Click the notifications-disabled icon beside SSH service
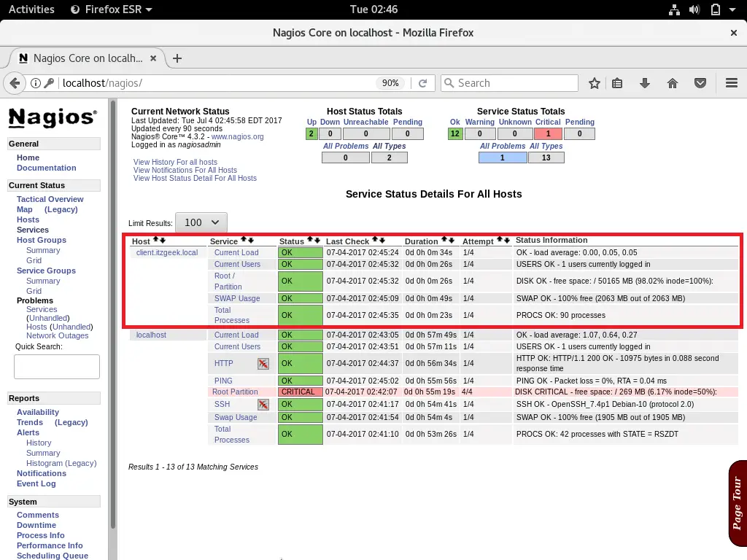This screenshot has height=560, width=747. point(263,405)
